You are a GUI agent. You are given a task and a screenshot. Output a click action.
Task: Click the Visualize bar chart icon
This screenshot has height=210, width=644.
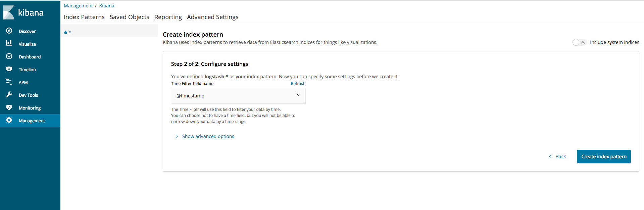(9, 43)
